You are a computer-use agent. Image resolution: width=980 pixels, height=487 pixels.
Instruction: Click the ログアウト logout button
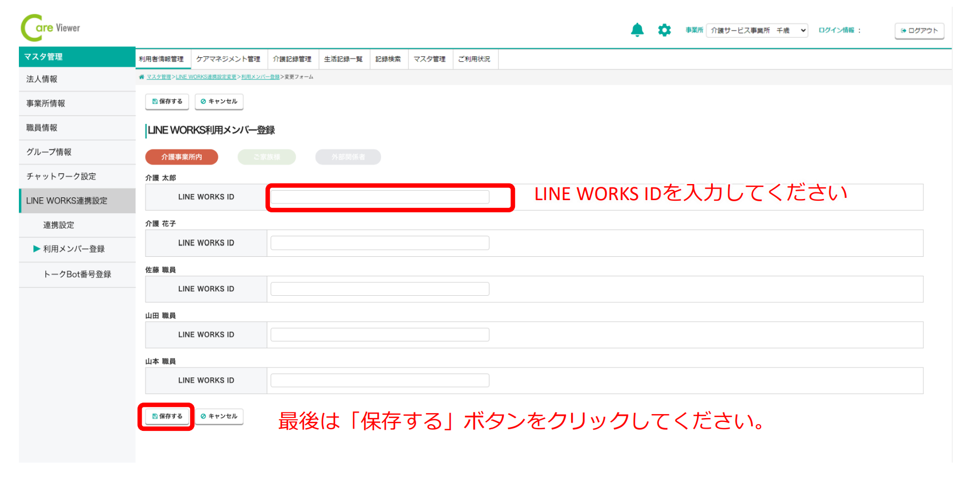point(919,31)
